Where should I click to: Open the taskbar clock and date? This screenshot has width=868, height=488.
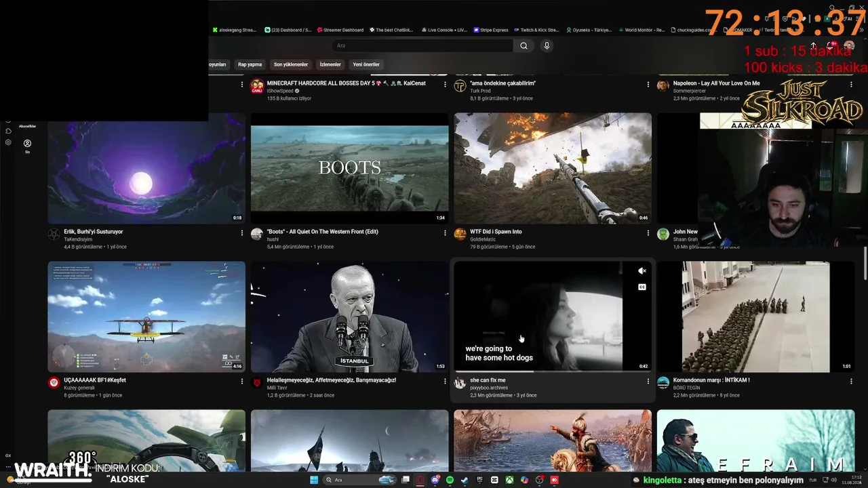tap(851, 480)
